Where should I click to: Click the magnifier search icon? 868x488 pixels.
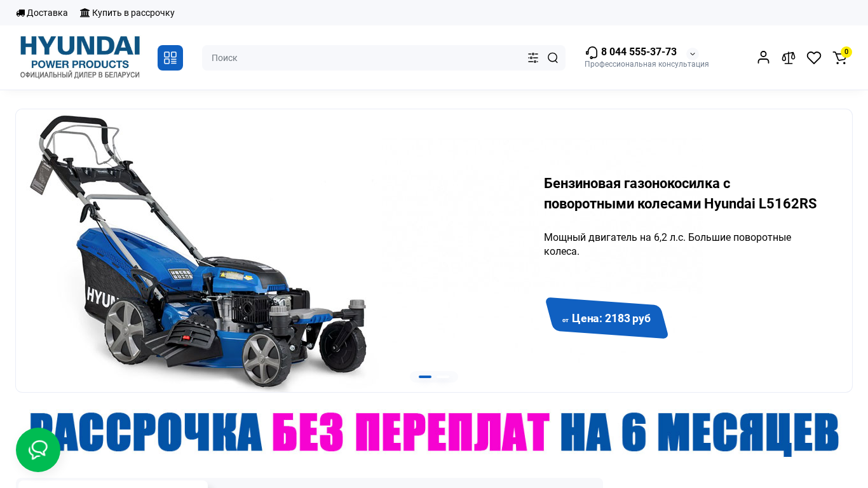tap(553, 58)
